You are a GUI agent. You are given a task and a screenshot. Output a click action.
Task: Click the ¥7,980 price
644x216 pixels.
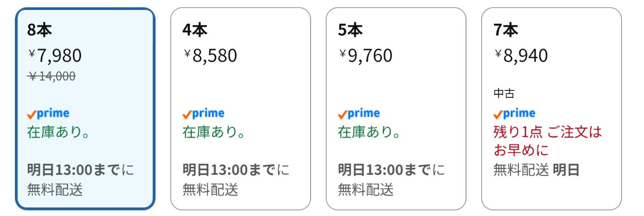[x=55, y=56]
